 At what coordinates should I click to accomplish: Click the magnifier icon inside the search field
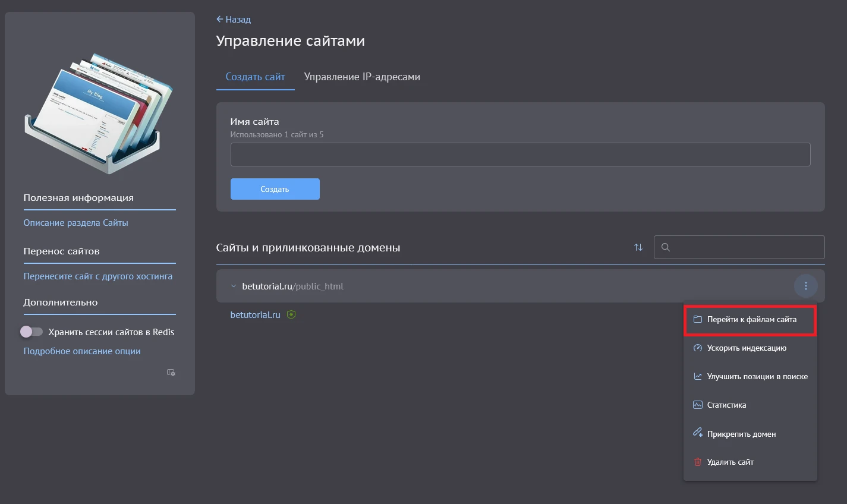coord(665,247)
